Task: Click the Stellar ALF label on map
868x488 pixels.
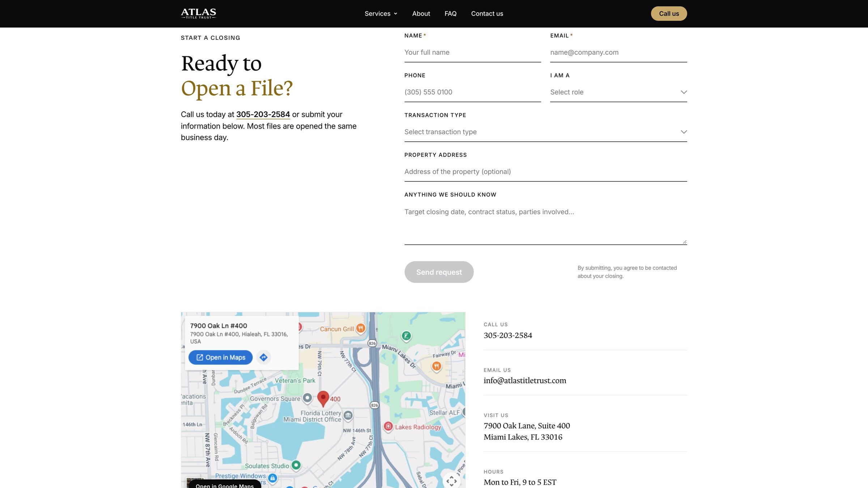Action: pos(444,412)
